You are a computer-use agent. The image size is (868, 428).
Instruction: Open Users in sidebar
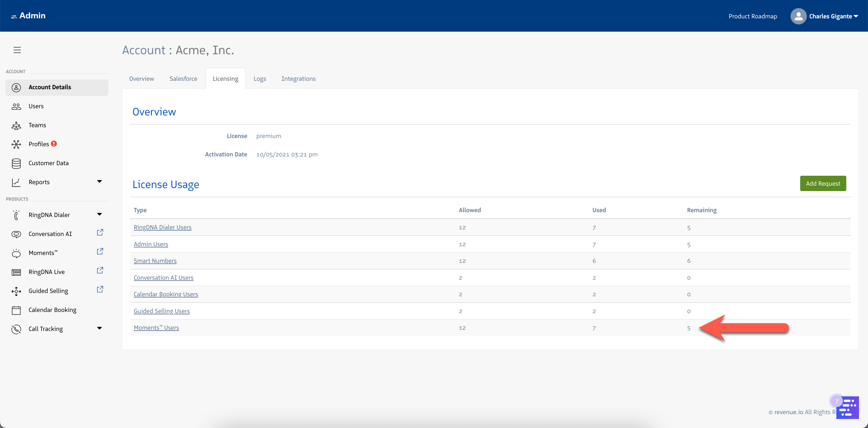point(57,106)
